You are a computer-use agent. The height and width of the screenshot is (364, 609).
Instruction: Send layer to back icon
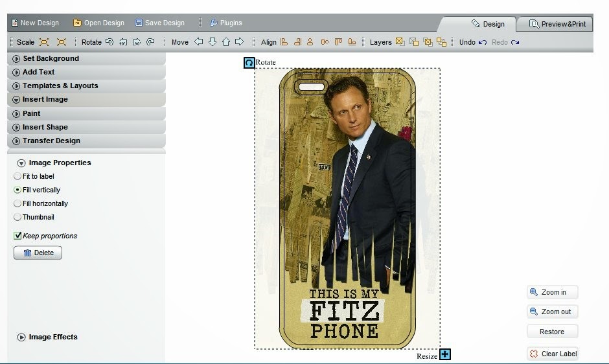click(x=414, y=42)
